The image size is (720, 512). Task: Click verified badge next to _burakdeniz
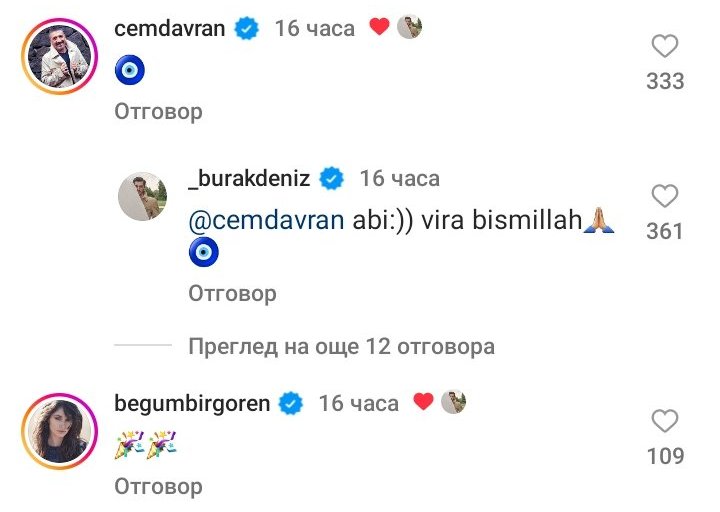[332, 179]
